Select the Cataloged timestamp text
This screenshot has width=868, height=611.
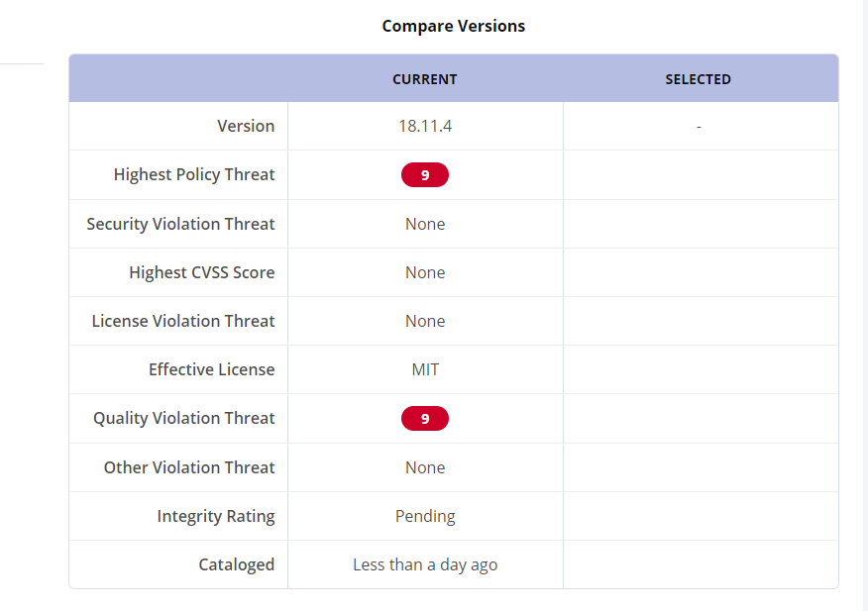(x=424, y=563)
